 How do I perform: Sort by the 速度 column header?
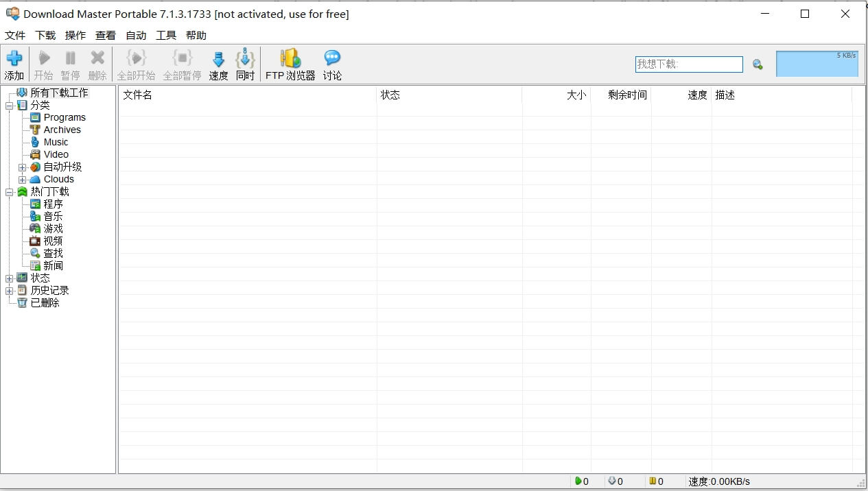pos(681,95)
